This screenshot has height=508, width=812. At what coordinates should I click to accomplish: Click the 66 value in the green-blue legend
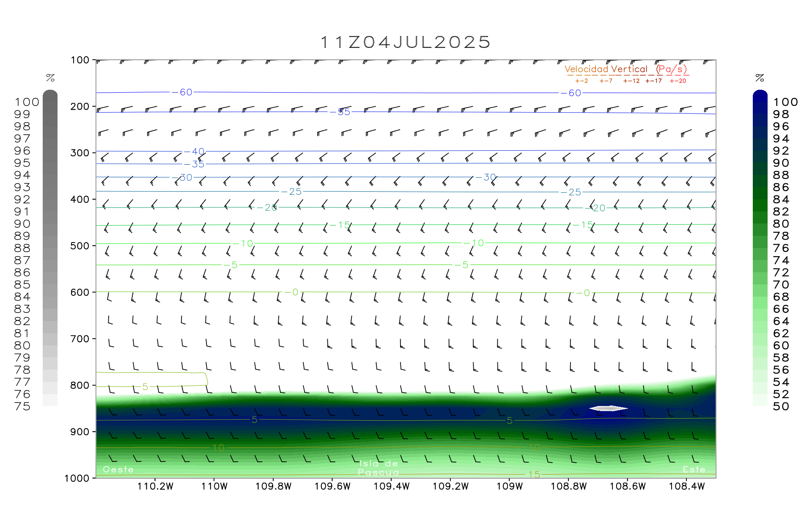pyautogui.click(x=781, y=309)
